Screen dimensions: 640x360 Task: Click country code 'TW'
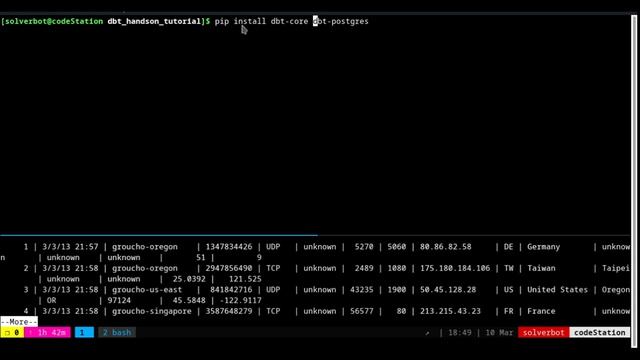click(x=508, y=268)
